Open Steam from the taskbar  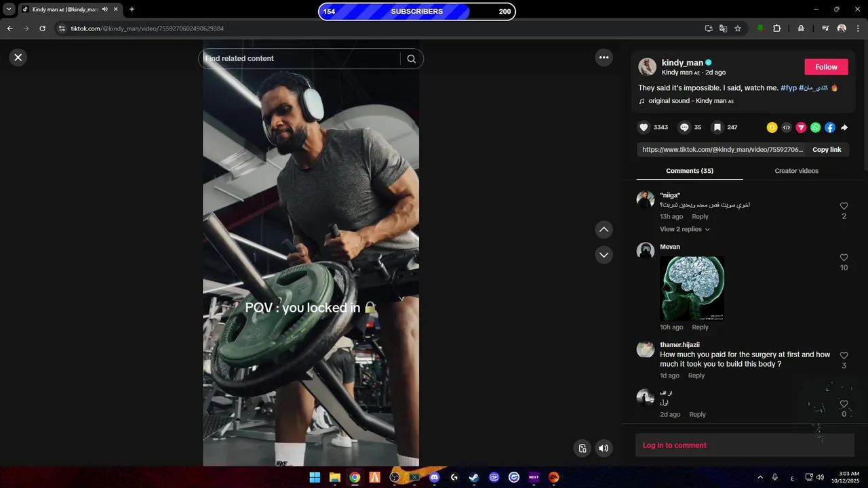[x=474, y=477]
